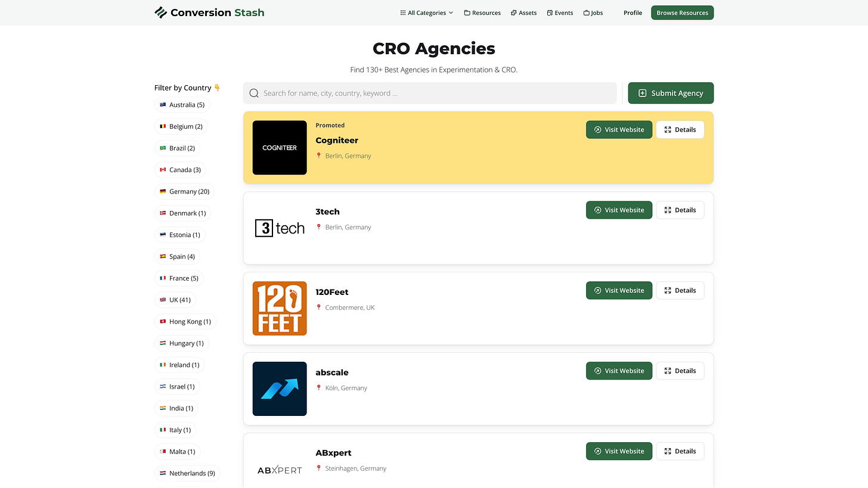Click the briefcase icon next to Jobs

point(586,12)
